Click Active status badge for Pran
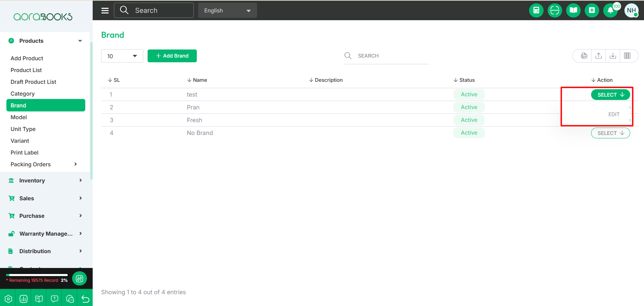644x306 pixels. click(x=469, y=107)
